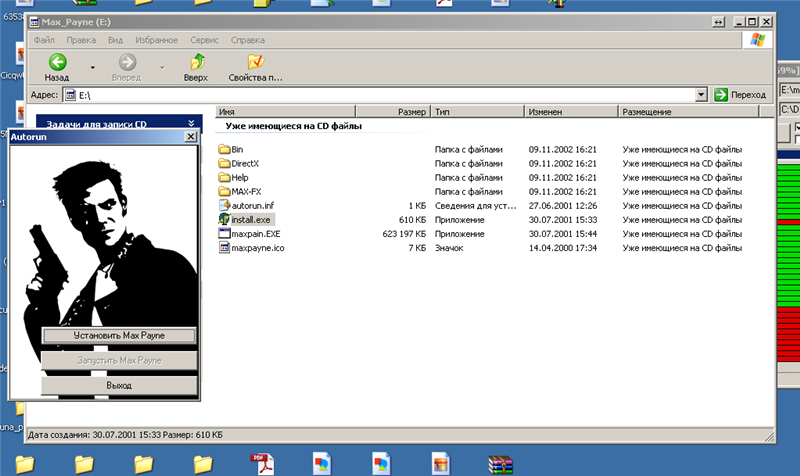Select the maxpayne.ico file icon
The width and height of the screenshot is (800, 476).
(224, 247)
